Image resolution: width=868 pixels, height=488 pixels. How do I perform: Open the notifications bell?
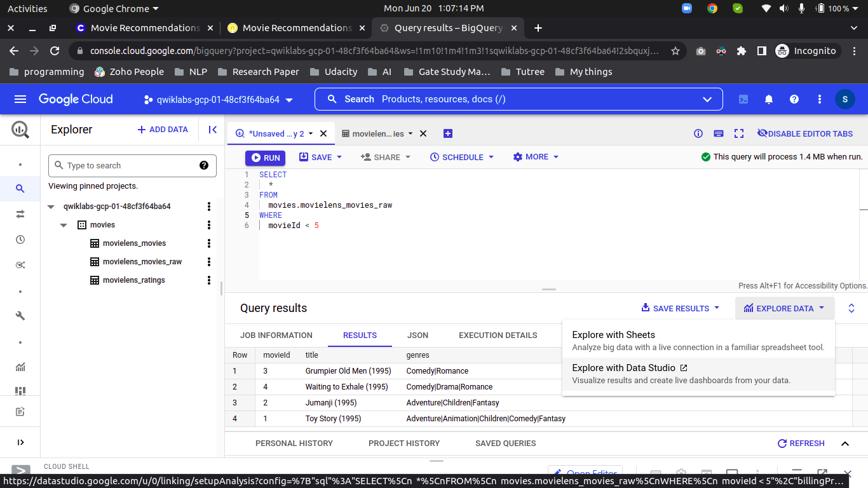[769, 99]
